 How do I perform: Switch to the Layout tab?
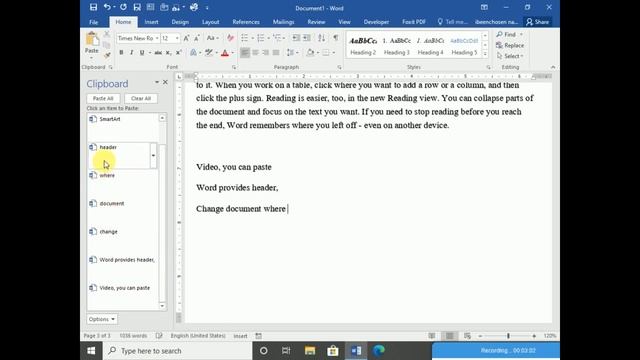click(211, 22)
